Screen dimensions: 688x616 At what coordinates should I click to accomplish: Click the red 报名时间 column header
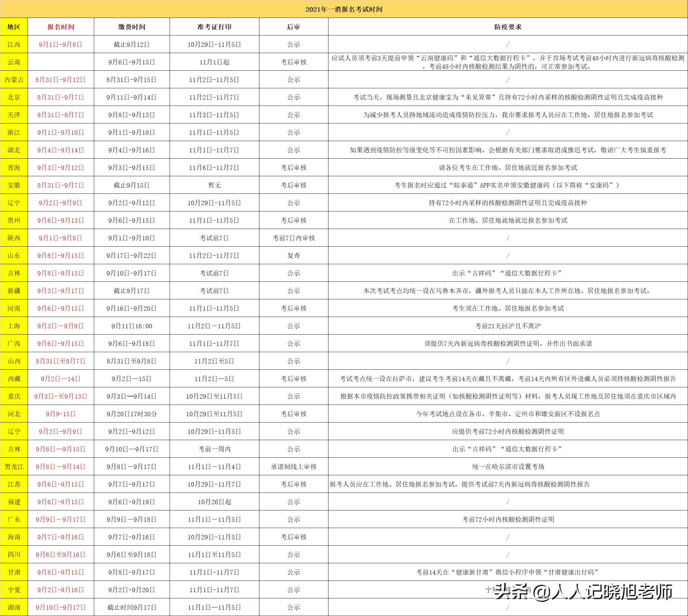[61, 27]
